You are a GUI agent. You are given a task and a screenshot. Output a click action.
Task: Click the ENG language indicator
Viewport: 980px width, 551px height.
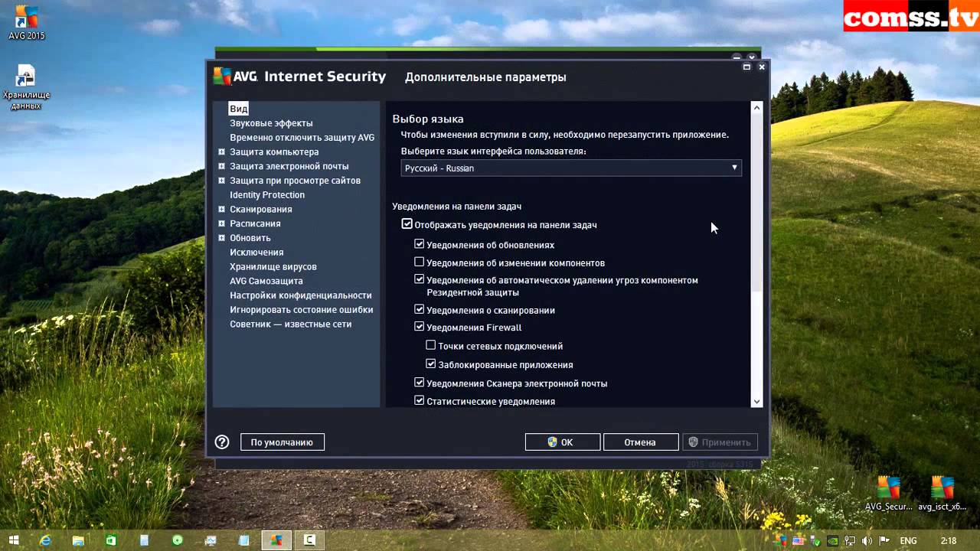909,540
